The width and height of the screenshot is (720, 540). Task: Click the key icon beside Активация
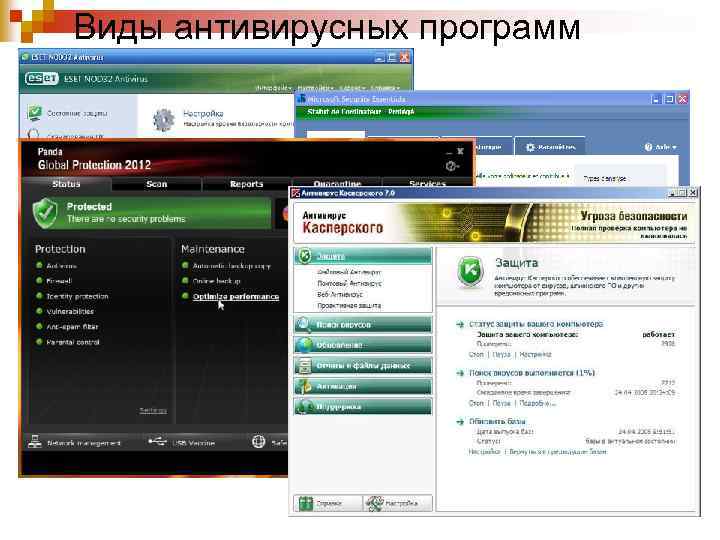tap(304, 386)
